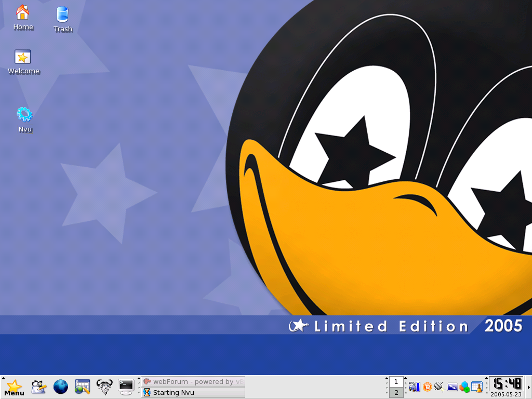The image size is (532, 399).
Task: Open the Trash desktop icon
Action: (63, 19)
